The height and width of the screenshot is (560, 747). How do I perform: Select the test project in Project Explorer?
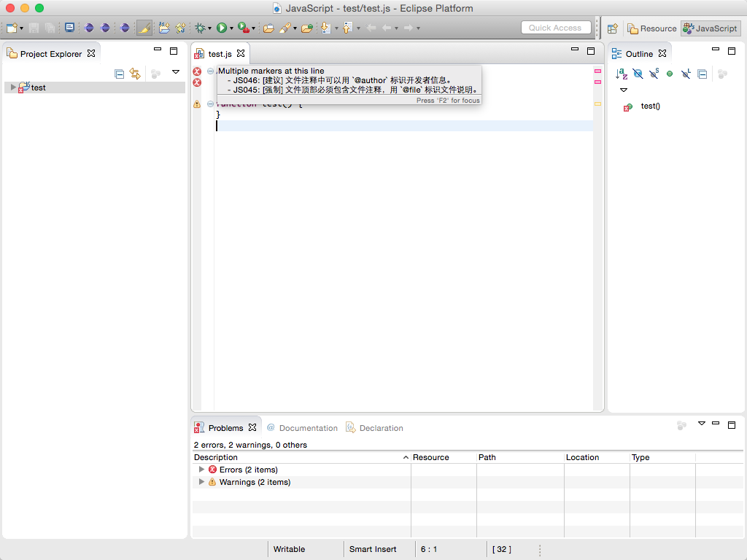pyautogui.click(x=94, y=87)
